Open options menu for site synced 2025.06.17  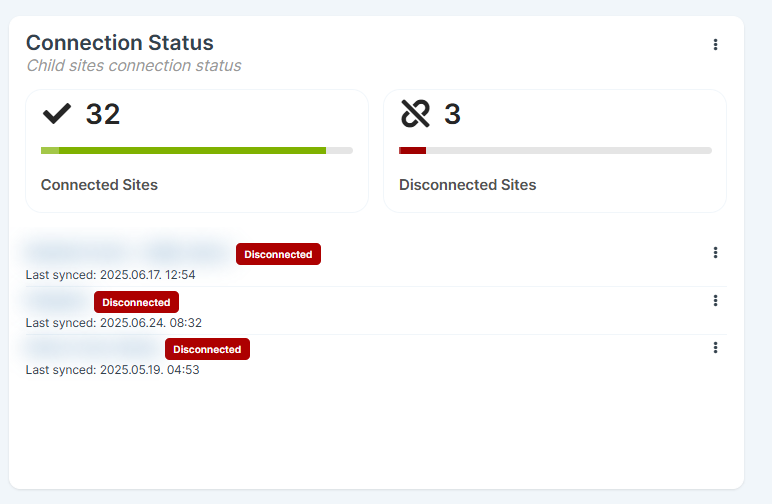pyautogui.click(x=715, y=253)
